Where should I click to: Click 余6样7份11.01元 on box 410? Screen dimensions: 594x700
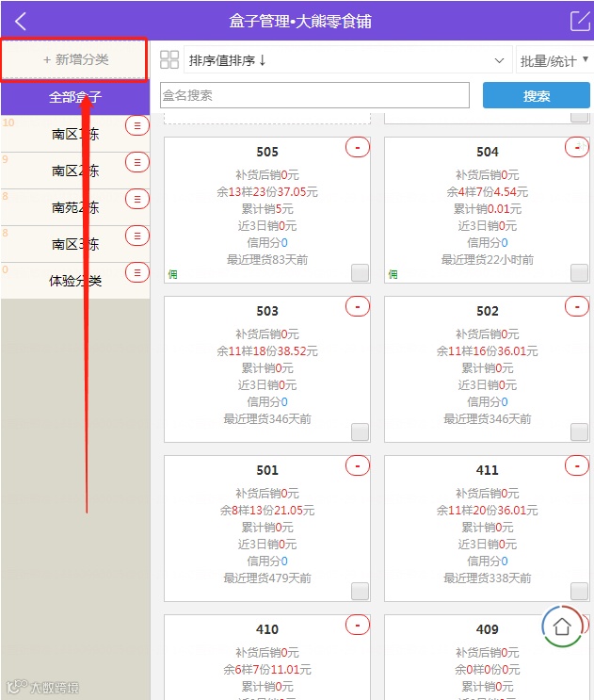point(267,669)
